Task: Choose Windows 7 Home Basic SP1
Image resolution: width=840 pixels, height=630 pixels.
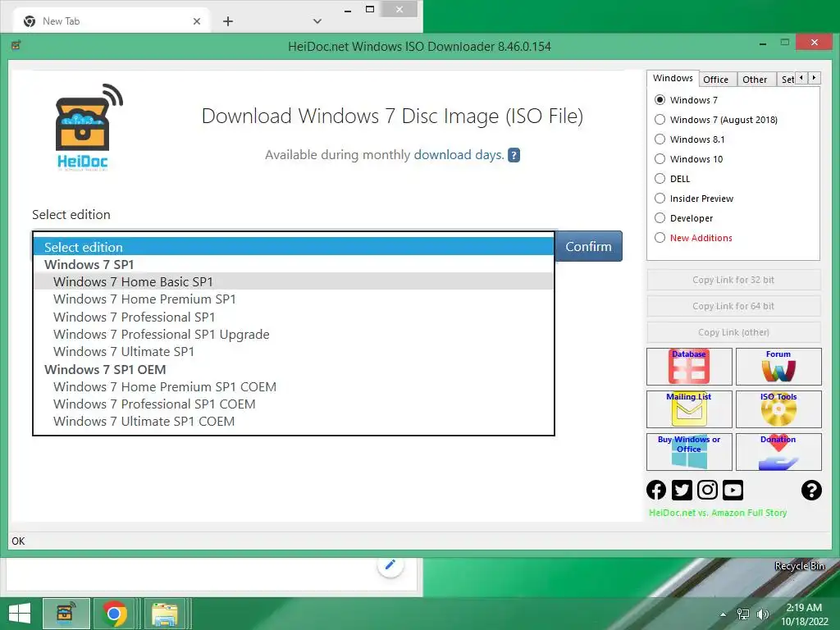Action: pos(294,282)
